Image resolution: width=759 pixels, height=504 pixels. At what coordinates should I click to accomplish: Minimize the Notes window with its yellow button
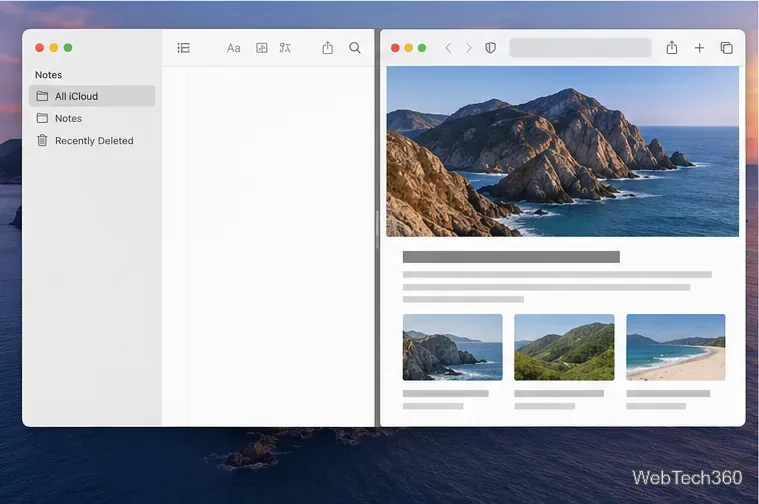click(x=54, y=47)
